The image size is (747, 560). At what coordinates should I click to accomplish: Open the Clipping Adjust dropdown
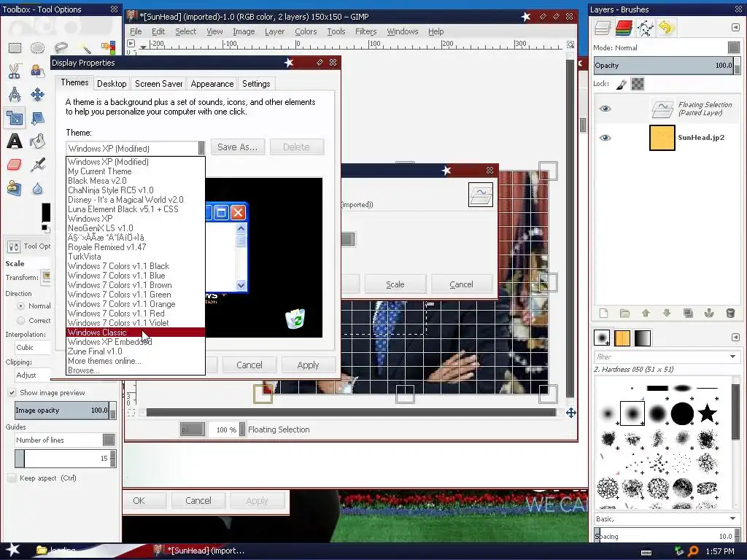coord(32,376)
